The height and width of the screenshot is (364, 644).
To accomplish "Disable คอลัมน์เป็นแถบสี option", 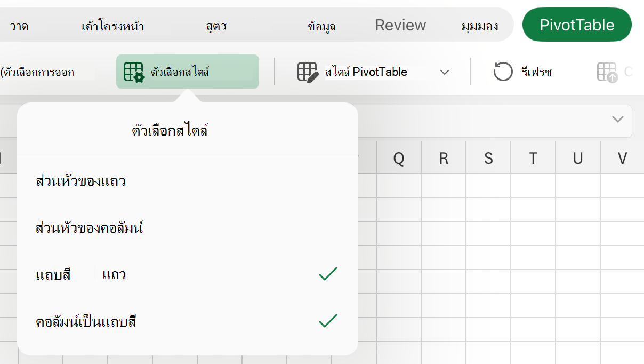I will click(x=188, y=322).
